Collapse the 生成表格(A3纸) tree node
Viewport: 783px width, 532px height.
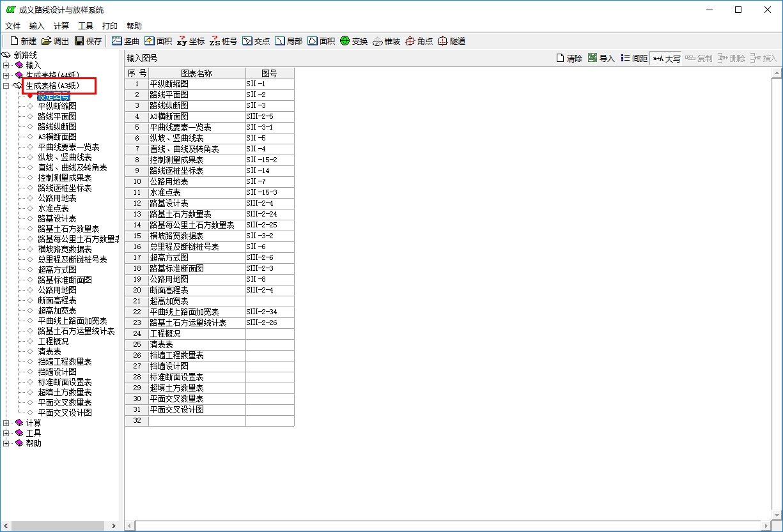coord(6,86)
